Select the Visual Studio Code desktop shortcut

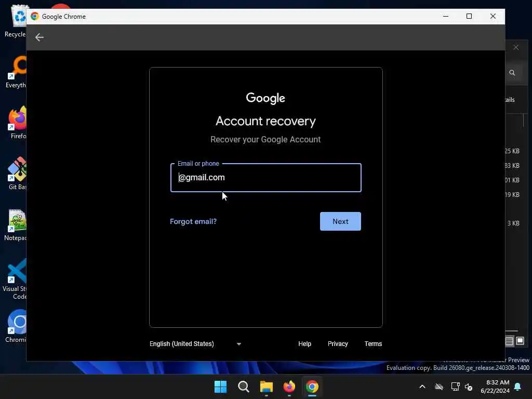point(15,279)
